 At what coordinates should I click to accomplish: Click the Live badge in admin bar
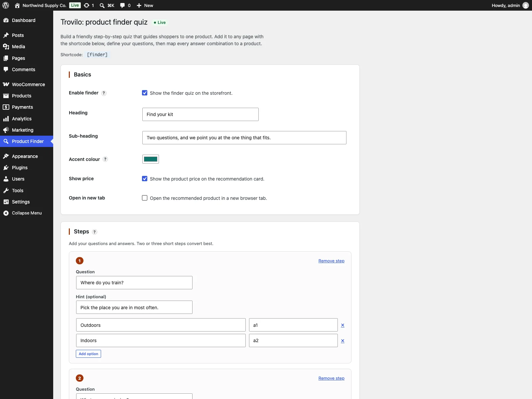(75, 5)
